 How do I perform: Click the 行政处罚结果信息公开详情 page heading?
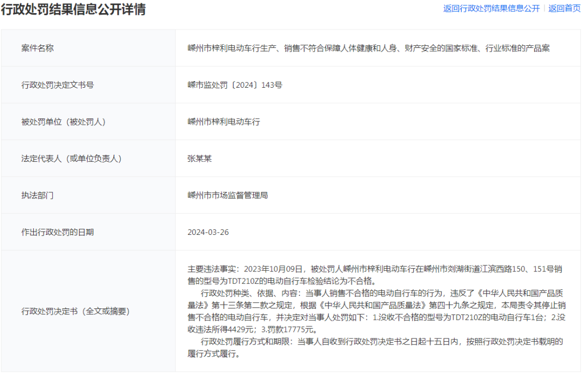pyautogui.click(x=73, y=9)
